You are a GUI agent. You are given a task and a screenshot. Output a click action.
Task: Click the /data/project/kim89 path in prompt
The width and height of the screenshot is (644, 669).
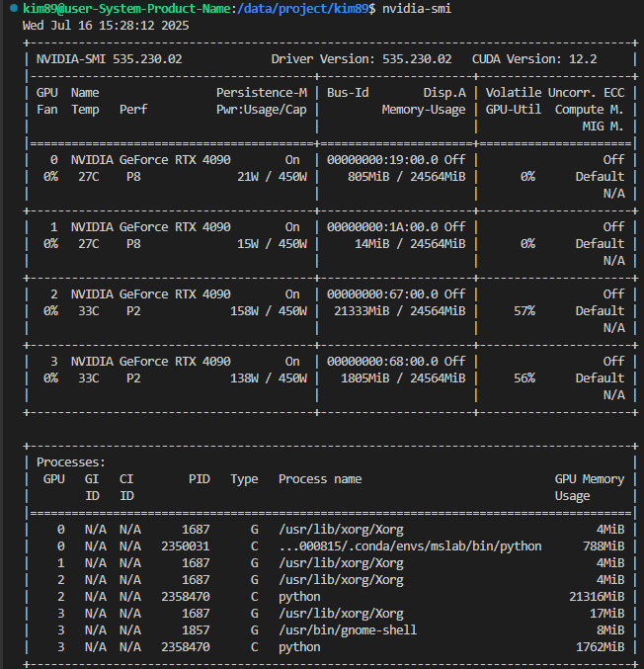(x=302, y=9)
